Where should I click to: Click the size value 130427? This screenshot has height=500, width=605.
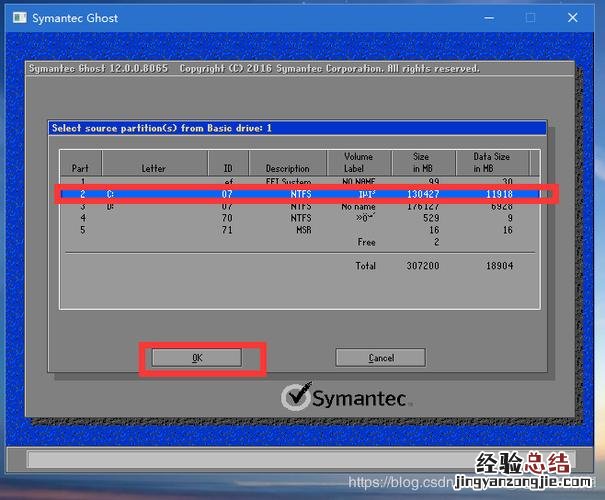coord(423,194)
